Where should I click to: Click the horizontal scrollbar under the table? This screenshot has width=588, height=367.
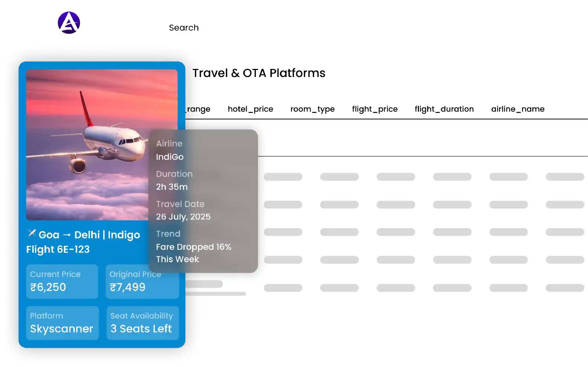click(215, 294)
